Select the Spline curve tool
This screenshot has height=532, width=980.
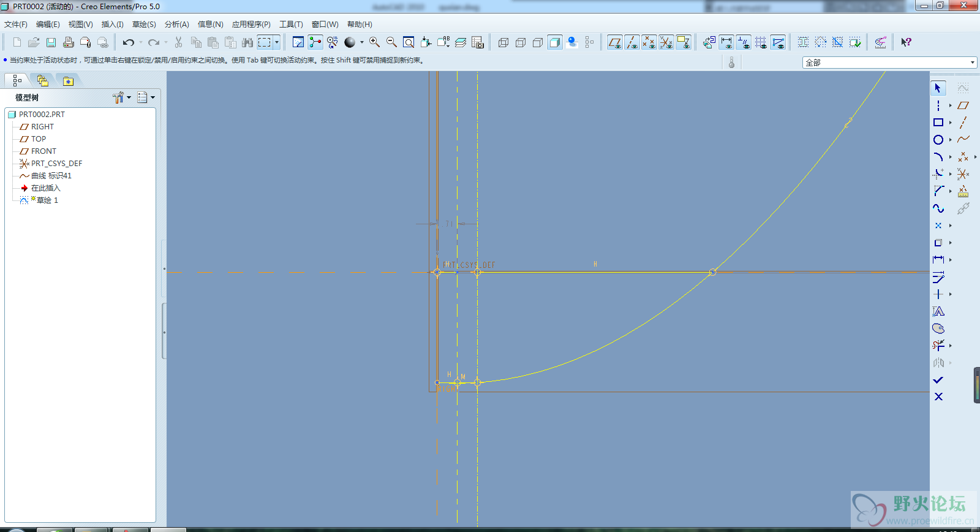938,208
